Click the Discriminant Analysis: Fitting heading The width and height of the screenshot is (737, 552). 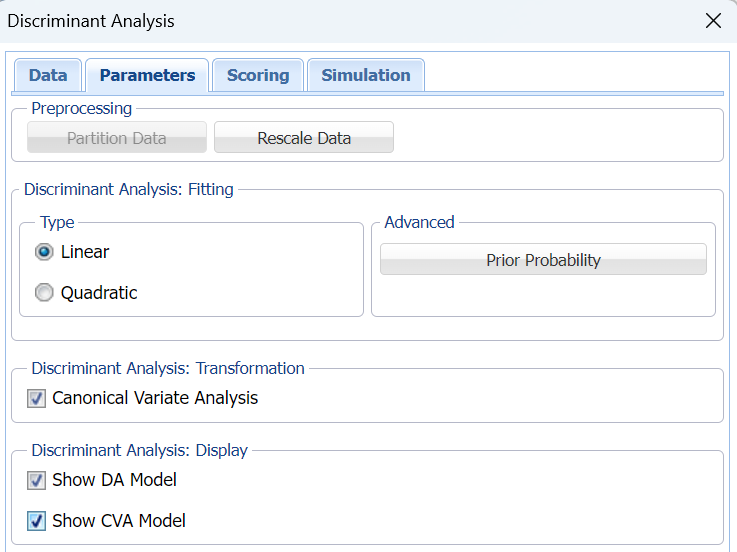tap(129, 189)
